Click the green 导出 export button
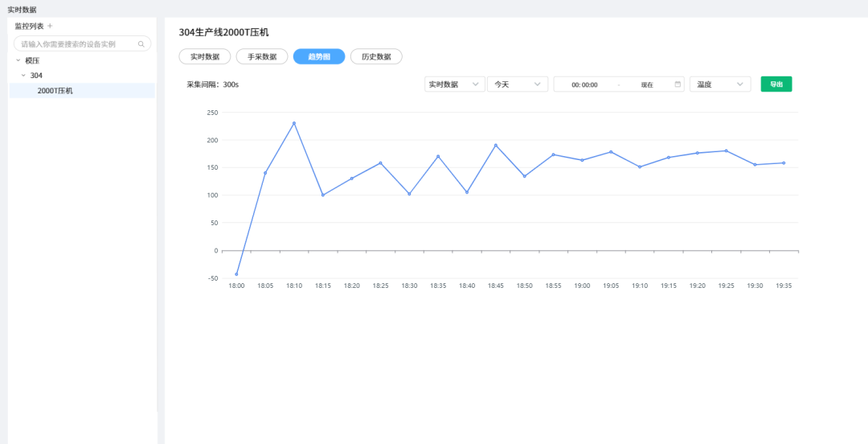Image resolution: width=868 pixels, height=444 pixels. tap(776, 84)
